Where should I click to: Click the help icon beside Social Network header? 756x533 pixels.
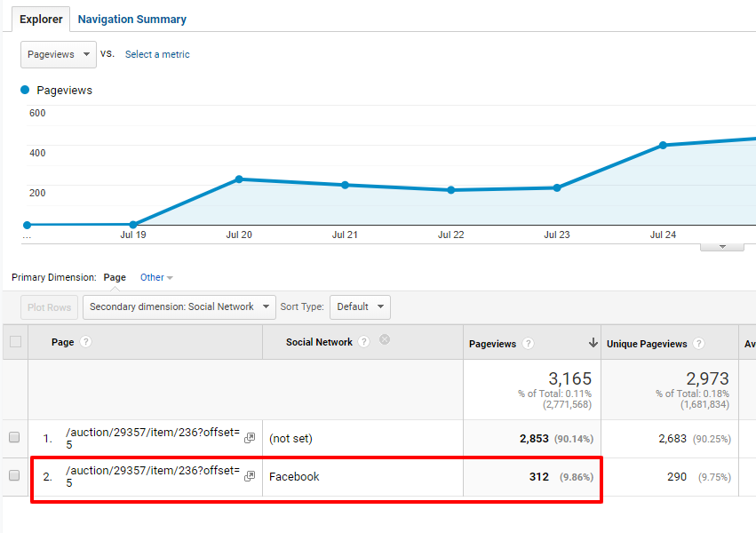364,342
